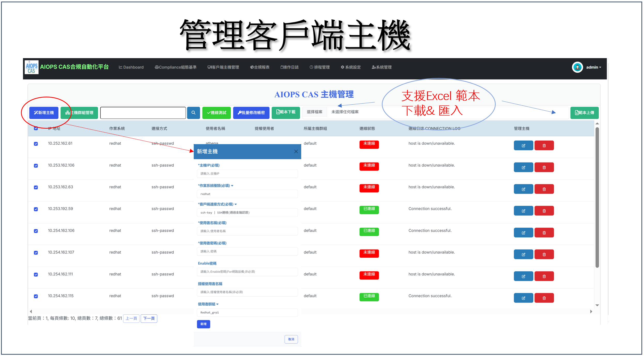Click the 下一頁 pagination button
The image size is (644, 356).
point(149,318)
